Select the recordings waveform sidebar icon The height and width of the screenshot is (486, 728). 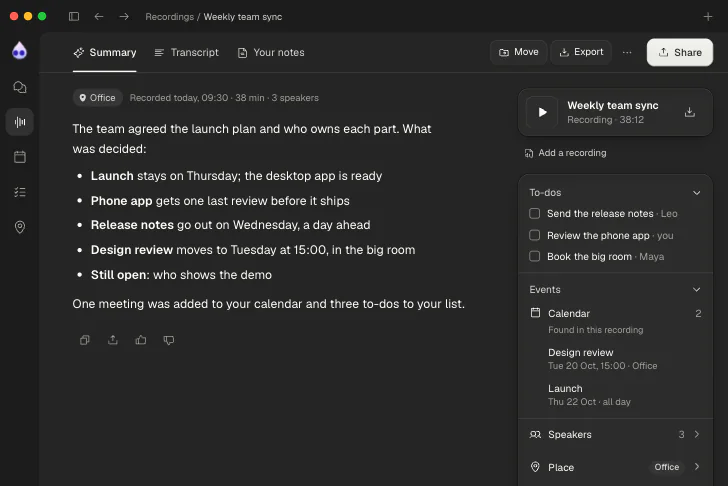[20, 122]
